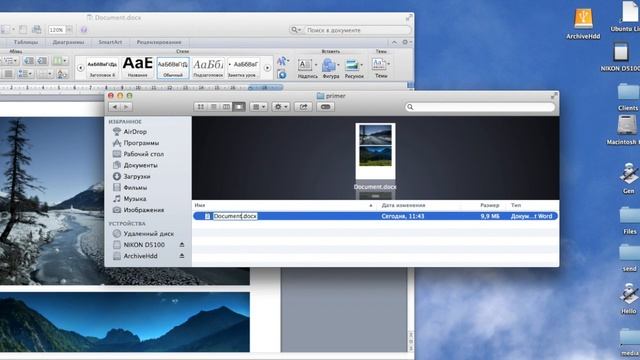Apply the Заголовок 8 style

coord(102,68)
